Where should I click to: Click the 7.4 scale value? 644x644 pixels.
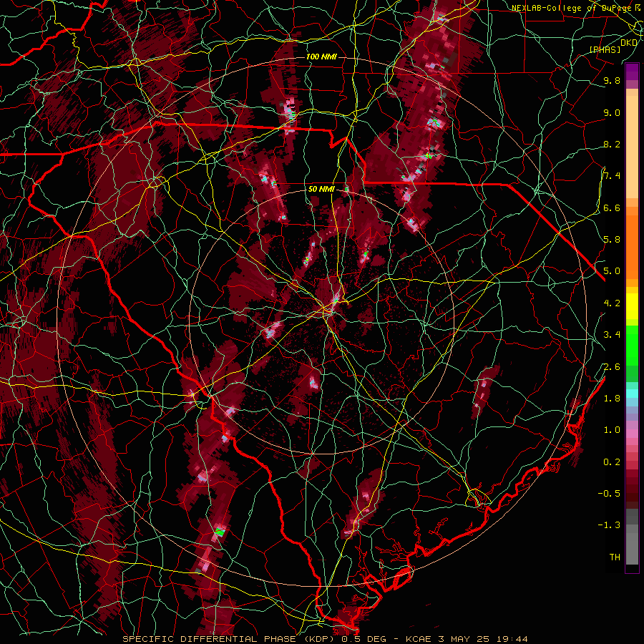click(x=612, y=176)
